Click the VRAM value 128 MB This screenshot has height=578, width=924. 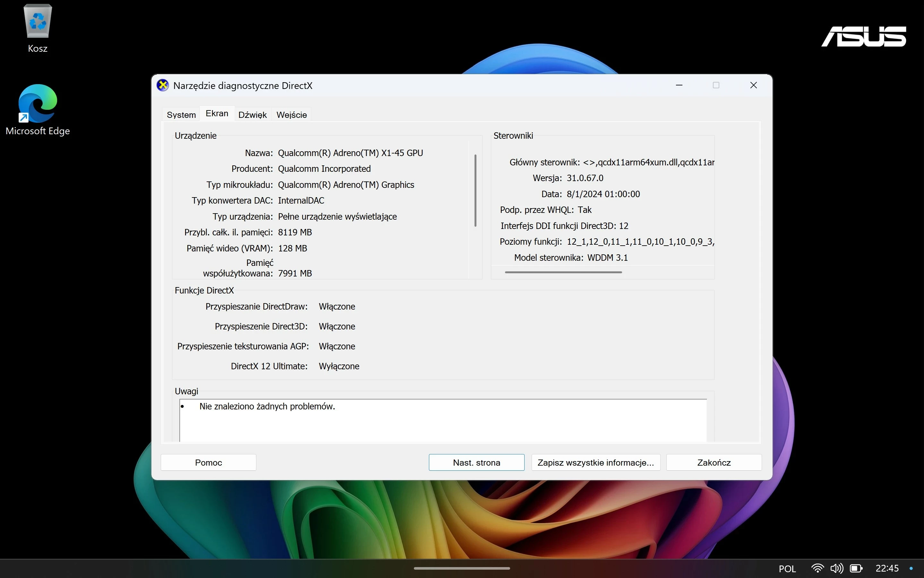coord(293,248)
